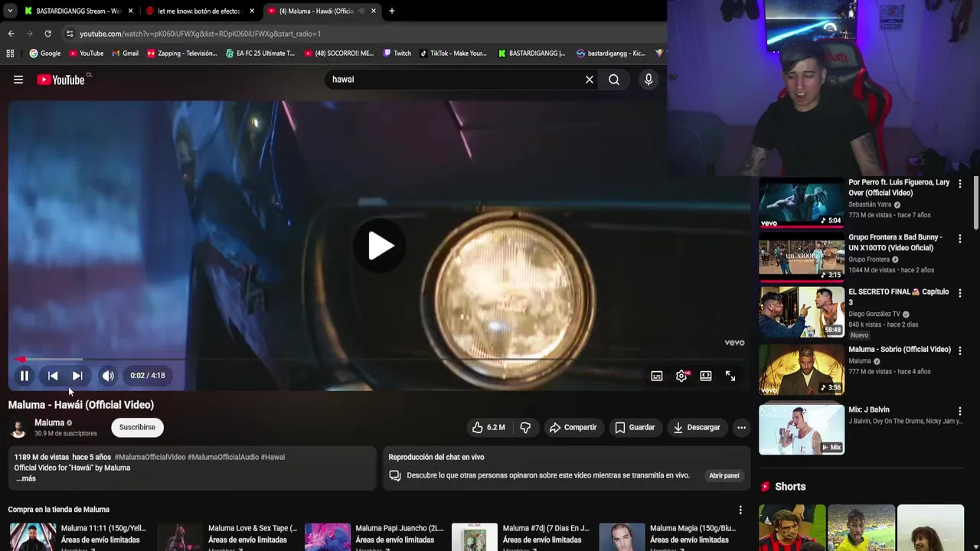
Task: Open Grupo Frontera UN X100TO thumbnail
Action: point(802,258)
